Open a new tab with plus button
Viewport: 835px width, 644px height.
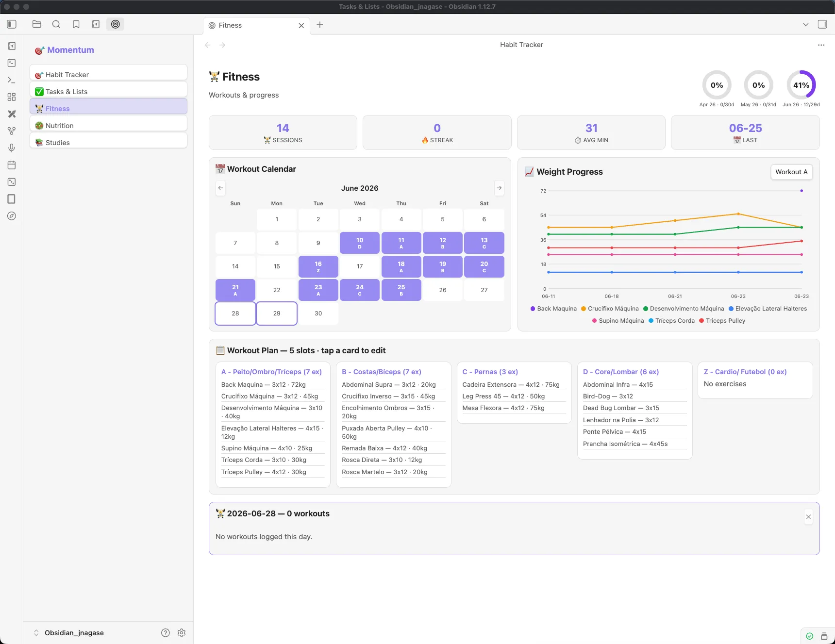[320, 25]
